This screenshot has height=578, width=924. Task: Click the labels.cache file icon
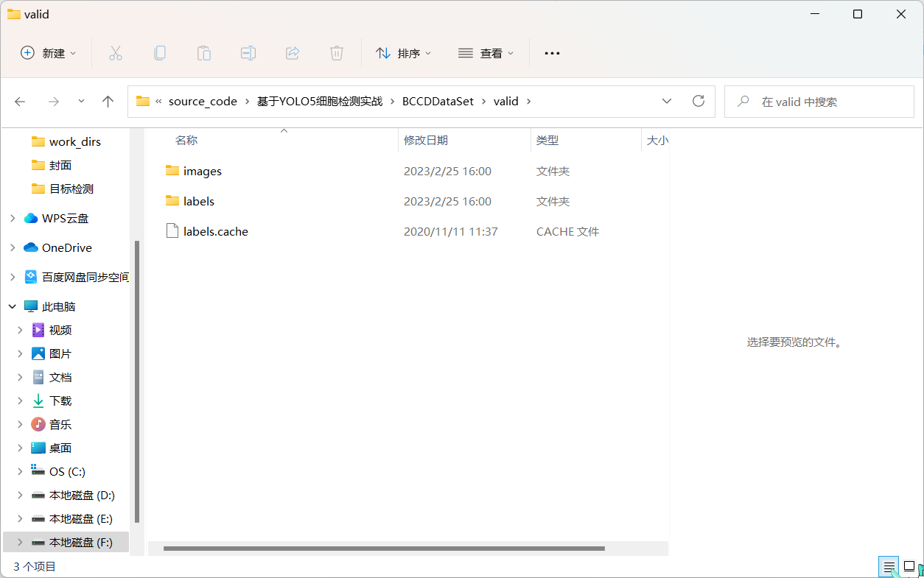(172, 231)
